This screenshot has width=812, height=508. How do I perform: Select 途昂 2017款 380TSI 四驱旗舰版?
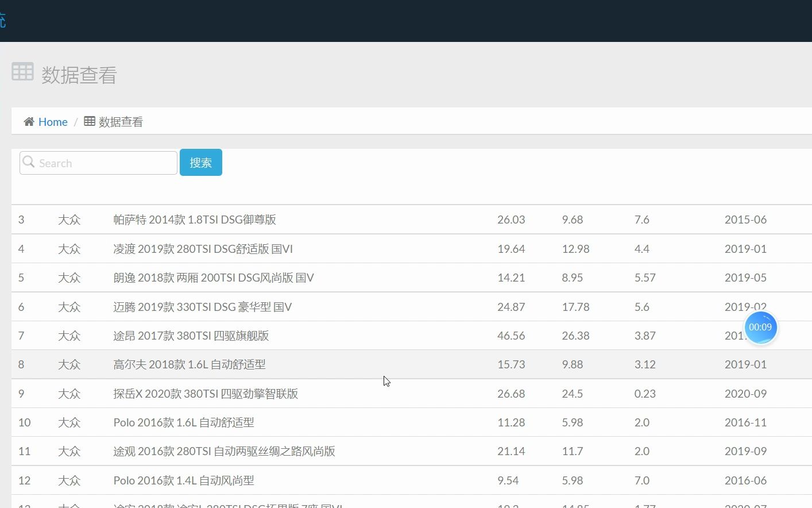191,336
